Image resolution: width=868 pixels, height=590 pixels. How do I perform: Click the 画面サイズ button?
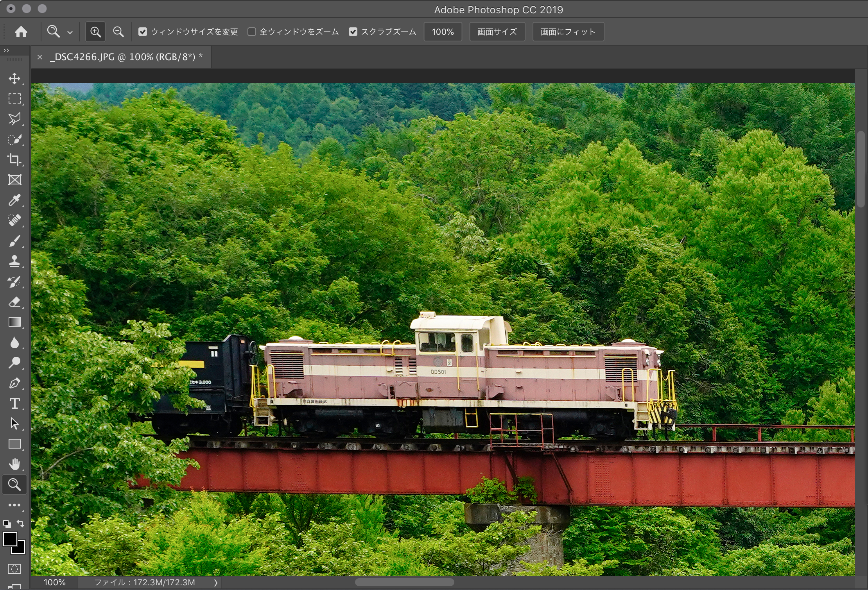tap(497, 32)
